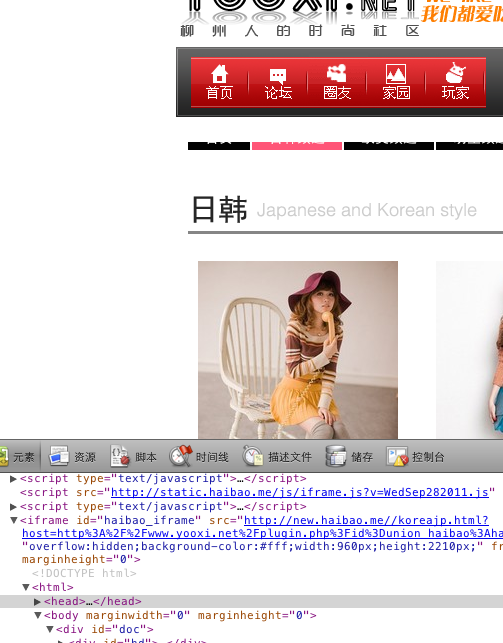
Task: Collapse the div id="doc" node
Action: point(50,629)
